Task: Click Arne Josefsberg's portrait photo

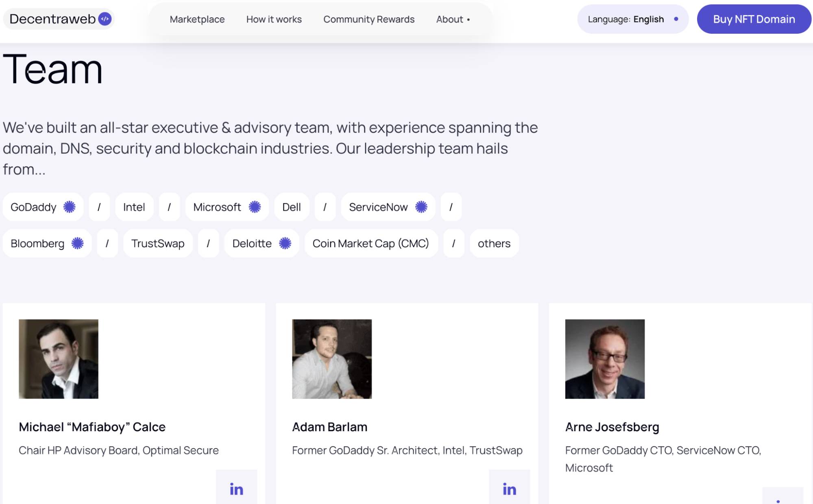Action: tap(604, 359)
